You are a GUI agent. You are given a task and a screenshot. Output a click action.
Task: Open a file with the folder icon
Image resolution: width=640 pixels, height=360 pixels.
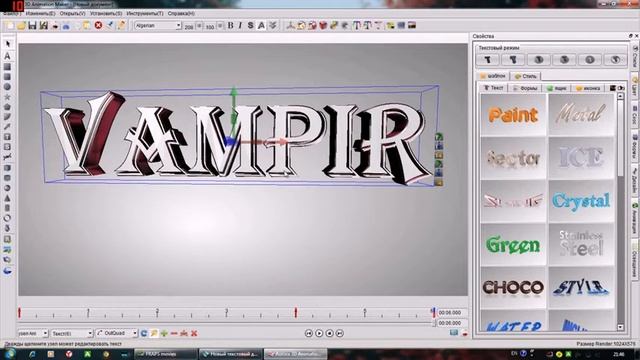point(21,26)
